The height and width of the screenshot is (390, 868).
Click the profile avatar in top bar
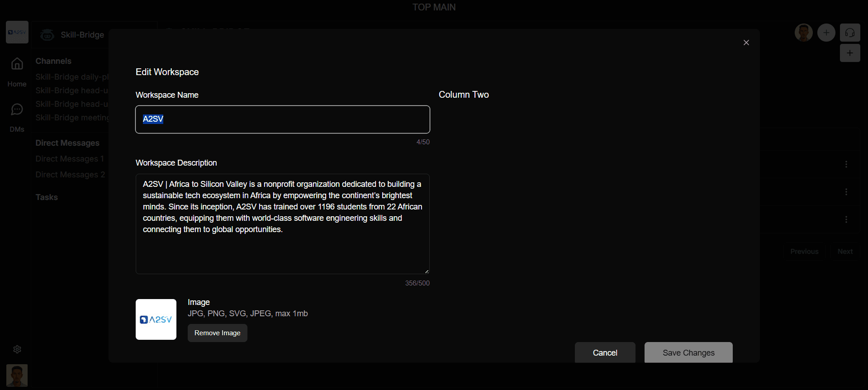coord(804,33)
